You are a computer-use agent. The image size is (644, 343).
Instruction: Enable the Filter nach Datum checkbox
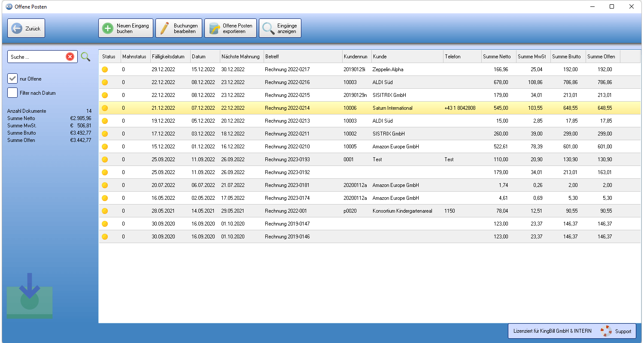[x=12, y=93]
